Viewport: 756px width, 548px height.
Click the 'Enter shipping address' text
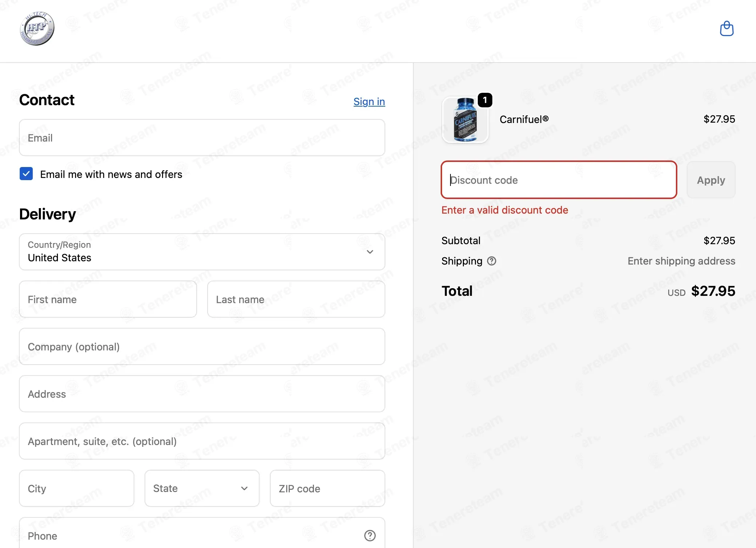681,261
